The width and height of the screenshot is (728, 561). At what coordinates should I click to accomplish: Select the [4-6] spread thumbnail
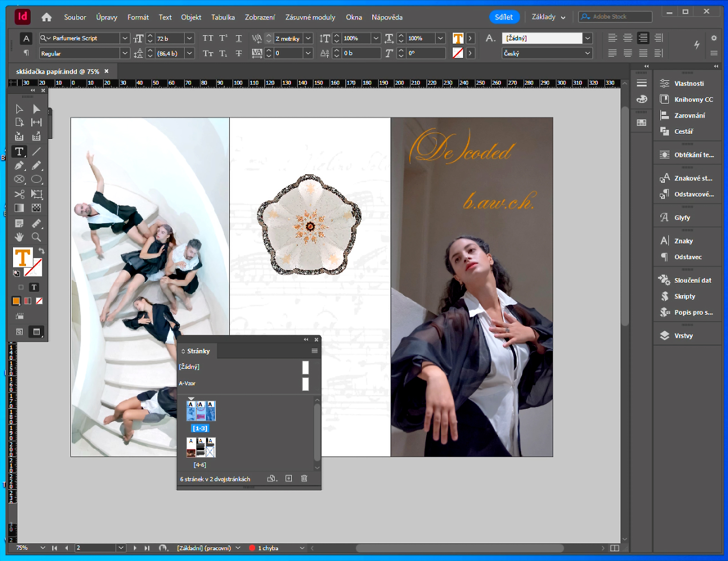coord(201,448)
